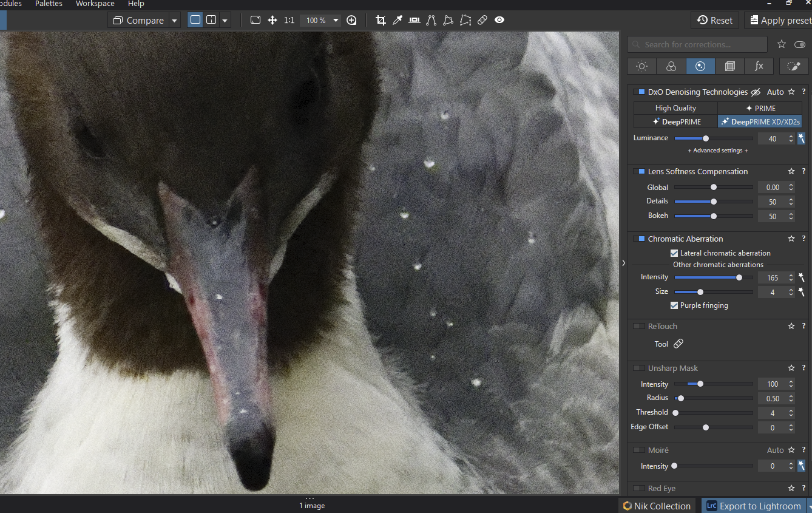Show favorite corrections with star filter
812x513 pixels.
782,44
